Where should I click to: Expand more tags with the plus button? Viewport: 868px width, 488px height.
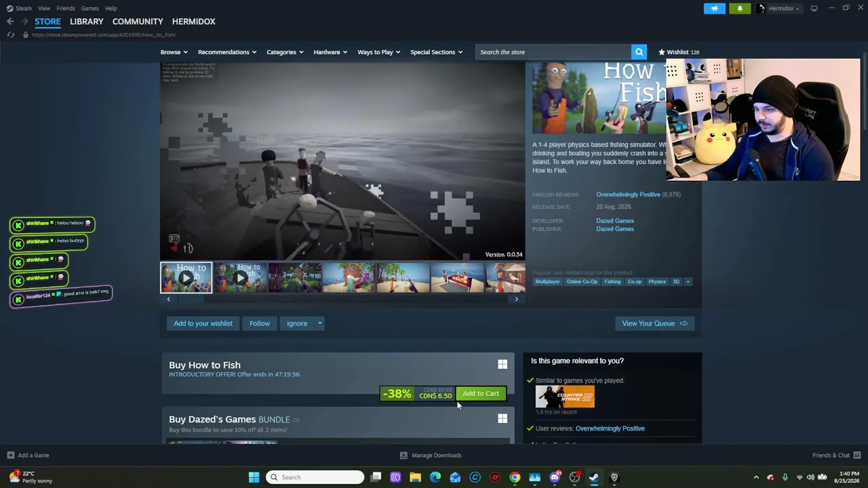point(688,282)
